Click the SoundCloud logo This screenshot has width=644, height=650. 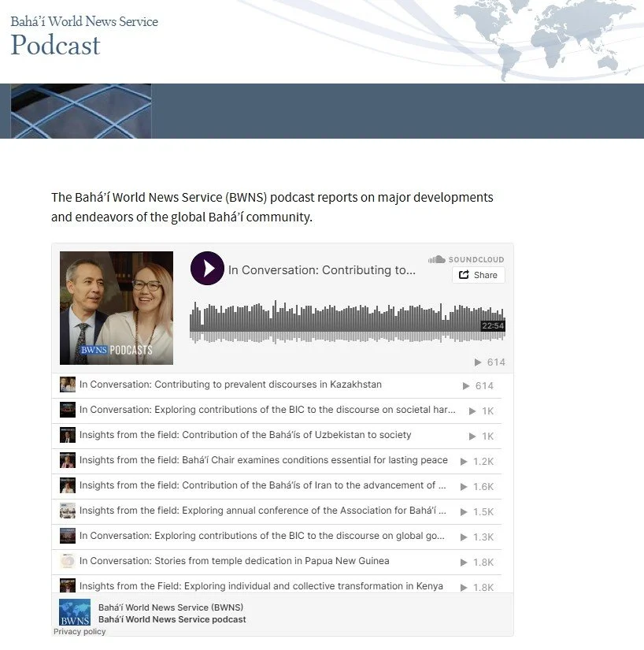click(x=466, y=259)
